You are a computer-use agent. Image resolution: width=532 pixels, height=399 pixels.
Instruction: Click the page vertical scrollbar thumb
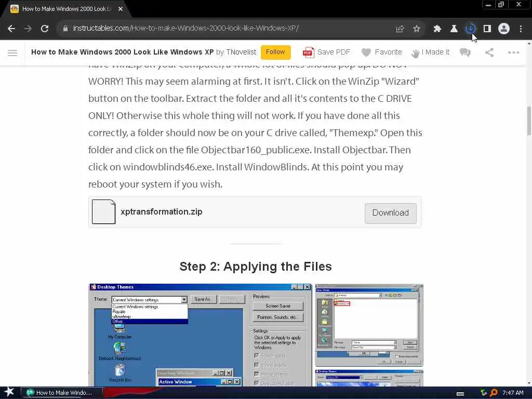tap(528, 121)
